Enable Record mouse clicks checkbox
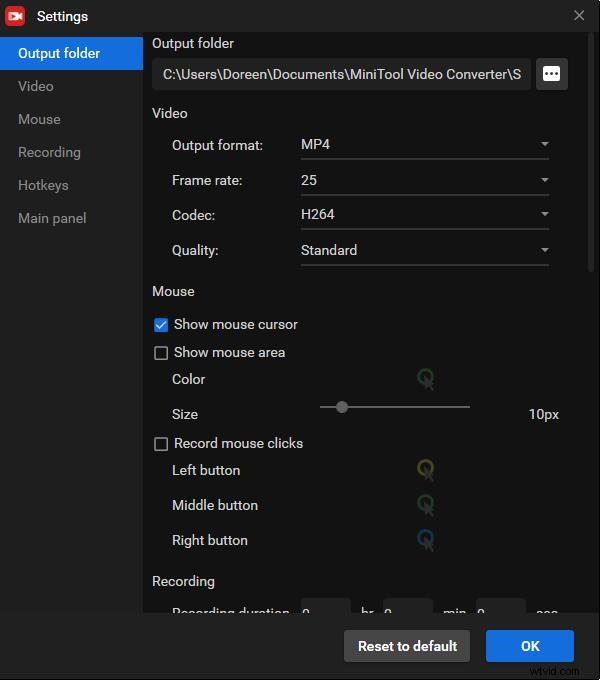 (x=161, y=444)
